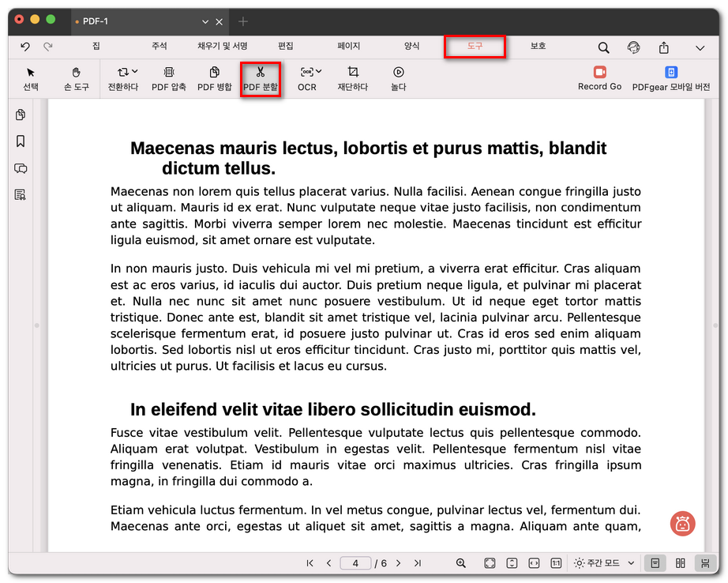Jump to the last page
Screen dimensions: 728x583
pyautogui.click(x=418, y=563)
